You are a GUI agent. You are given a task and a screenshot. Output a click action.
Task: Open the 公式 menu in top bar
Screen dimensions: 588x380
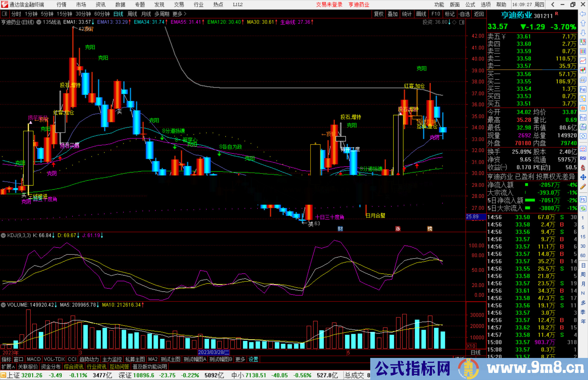(x=470, y=5)
